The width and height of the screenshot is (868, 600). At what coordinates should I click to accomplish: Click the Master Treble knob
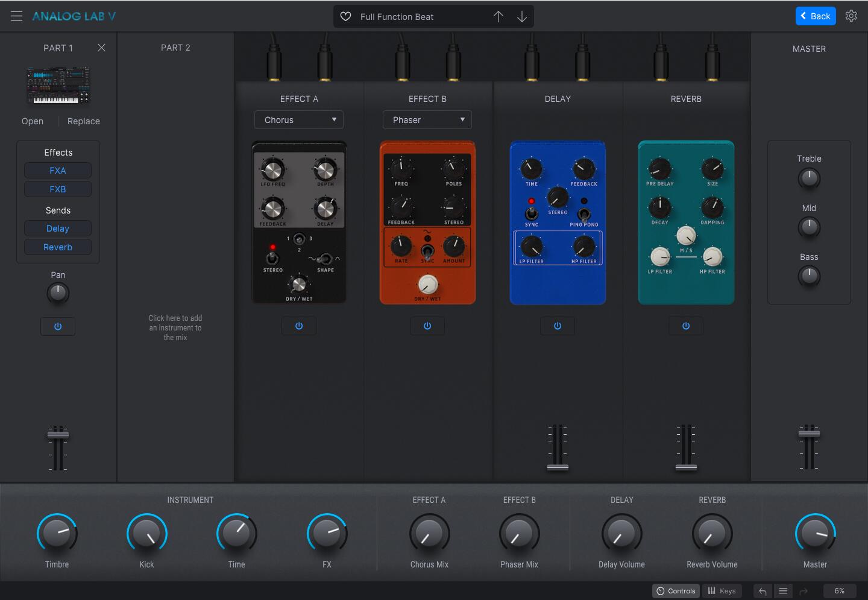(809, 178)
